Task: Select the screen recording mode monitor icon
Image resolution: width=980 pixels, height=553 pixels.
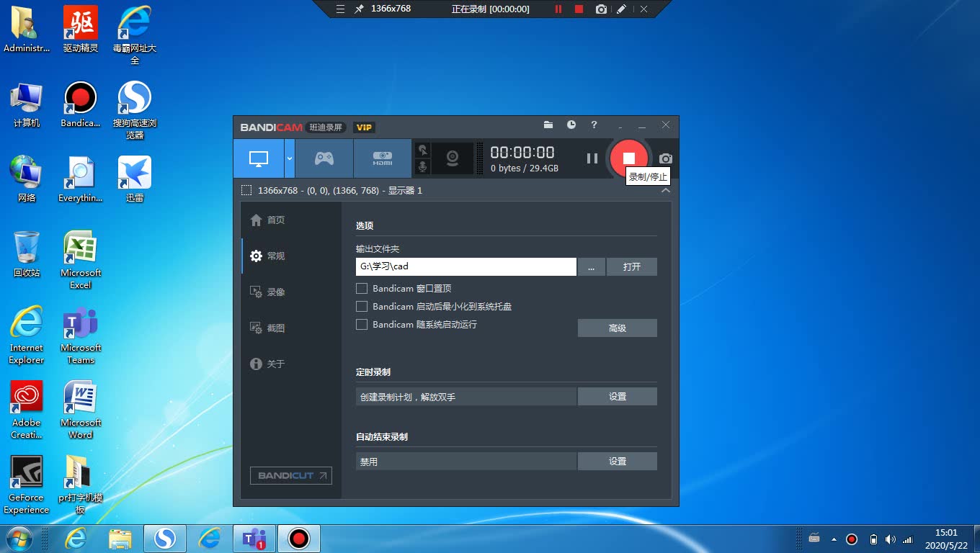Action: click(259, 158)
